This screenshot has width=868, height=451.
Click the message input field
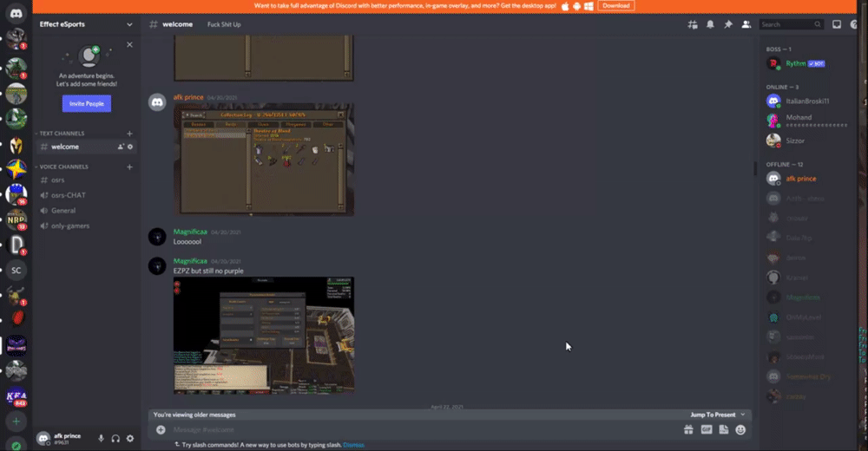click(x=417, y=429)
